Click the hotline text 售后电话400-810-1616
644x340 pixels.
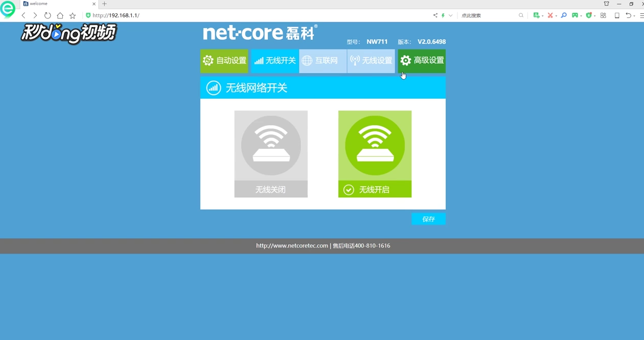[x=361, y=246]
